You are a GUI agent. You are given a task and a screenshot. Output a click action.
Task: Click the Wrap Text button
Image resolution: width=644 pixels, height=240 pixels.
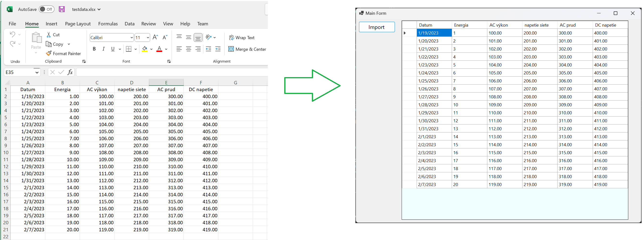pyautogui.click(x=242, y=37)
